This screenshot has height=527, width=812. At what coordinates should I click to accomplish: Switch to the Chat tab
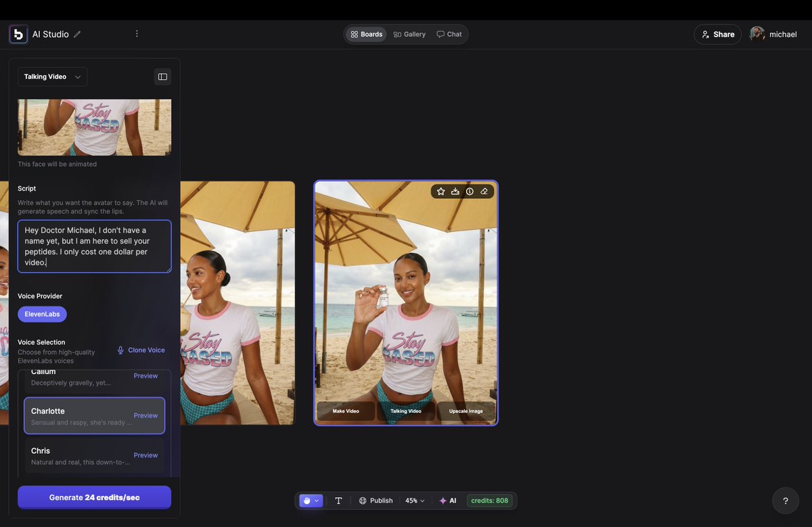tap(449, 35)
